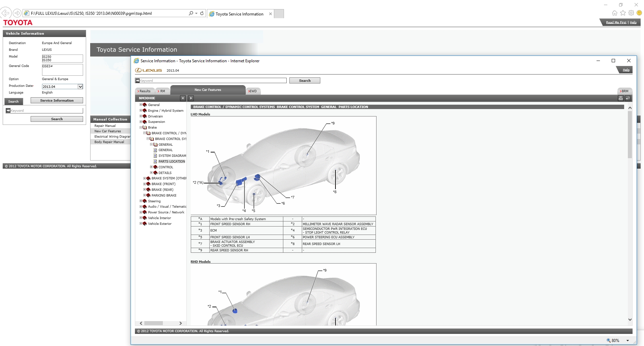Click the Toyota logo at top left

pos(18,22)
